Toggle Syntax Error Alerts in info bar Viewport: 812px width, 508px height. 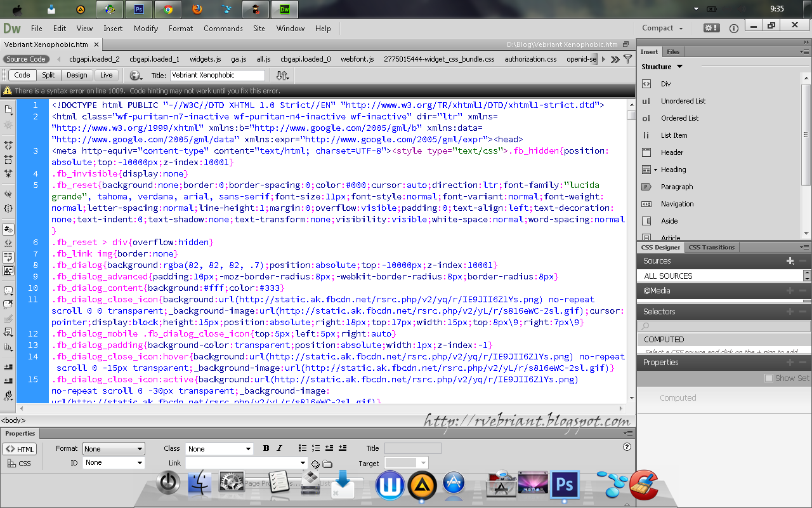tap(8, 271)
